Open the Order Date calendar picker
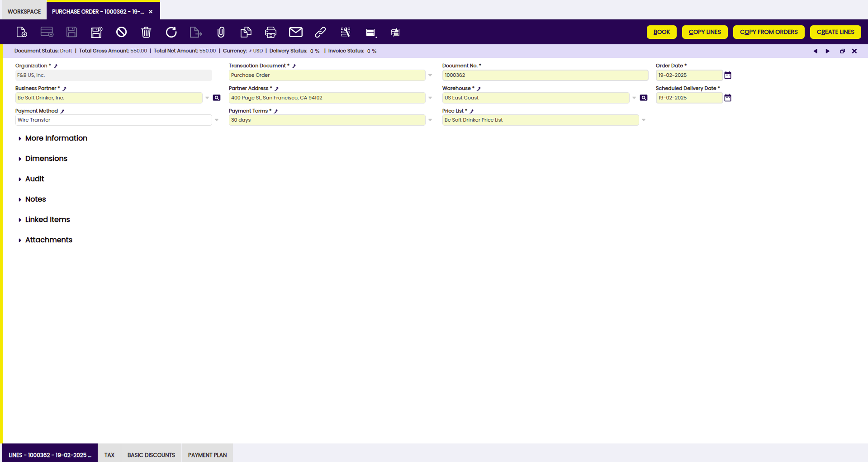This screenshot has width=868, height=462. tap(728, 75)
